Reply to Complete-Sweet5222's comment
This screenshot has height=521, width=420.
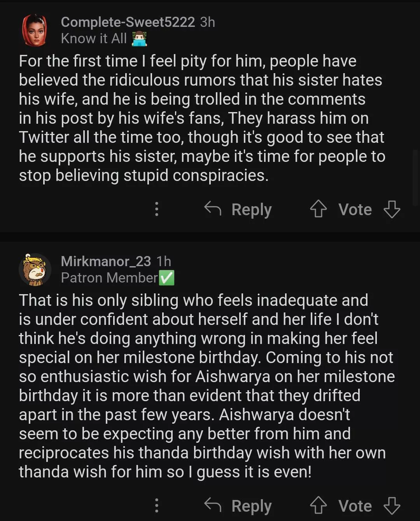pos(238,209)
